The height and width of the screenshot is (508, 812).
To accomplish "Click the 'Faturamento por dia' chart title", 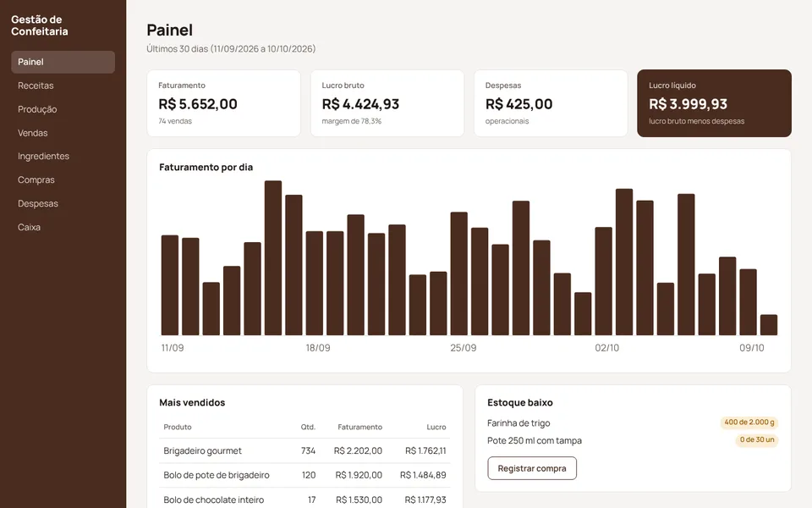I will click(206, 167).
